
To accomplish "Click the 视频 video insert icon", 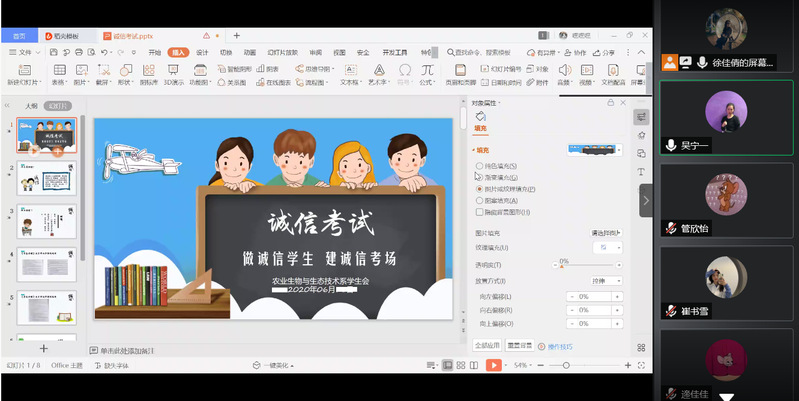I will point(586,70).
